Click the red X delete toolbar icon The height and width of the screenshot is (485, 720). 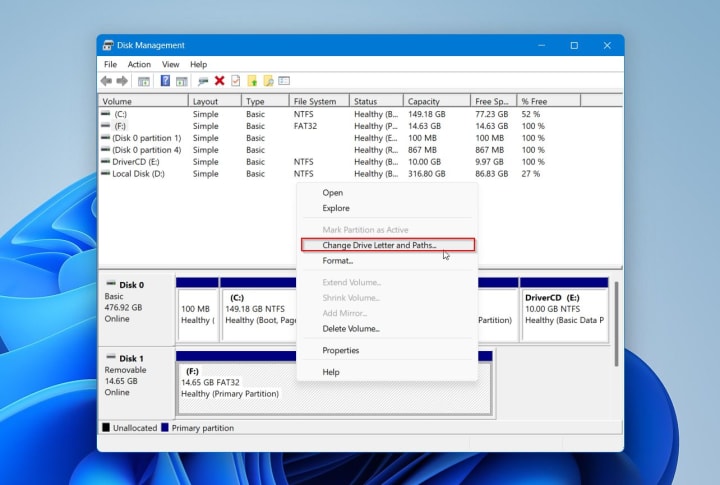(219, 81)
